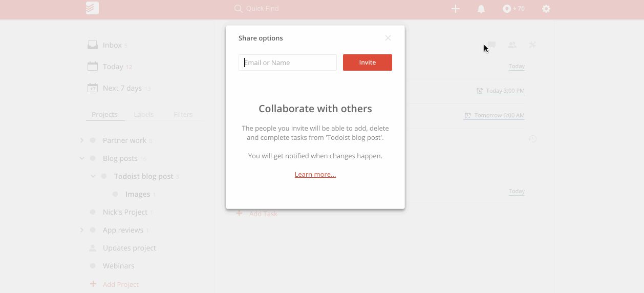The width and height of the screenshot is (644, 293).
Task: Switch to the Filters tab
Action: pyautogui.click(x=183, y=114)
